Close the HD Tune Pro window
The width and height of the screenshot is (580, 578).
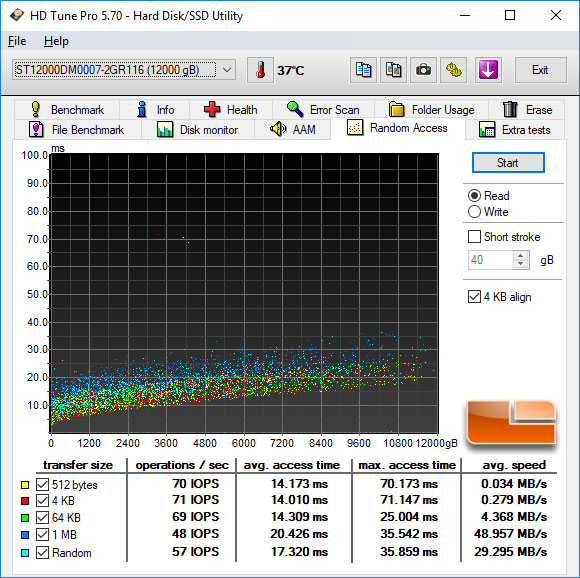[x=556, y=15]
